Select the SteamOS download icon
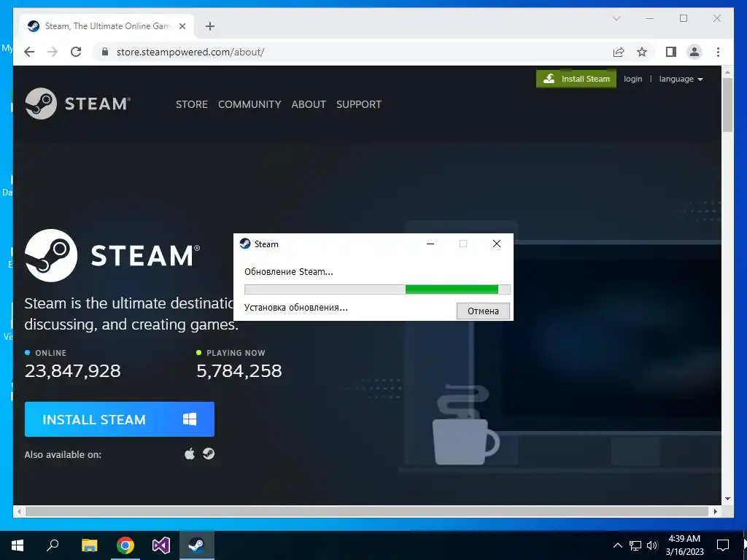 [209, 454]
